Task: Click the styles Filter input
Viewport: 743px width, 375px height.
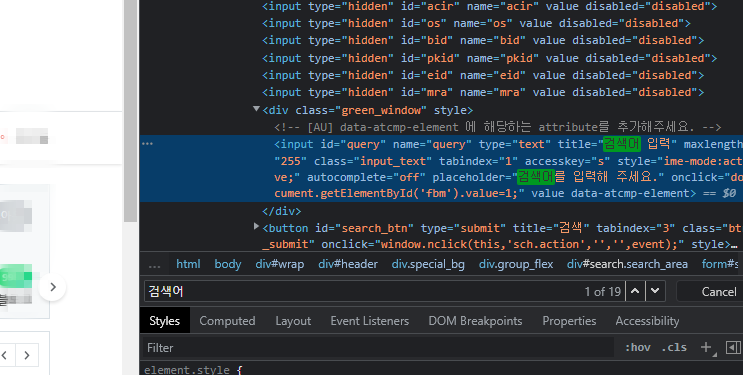Action: pyautogui.click(x=378, y=348)
